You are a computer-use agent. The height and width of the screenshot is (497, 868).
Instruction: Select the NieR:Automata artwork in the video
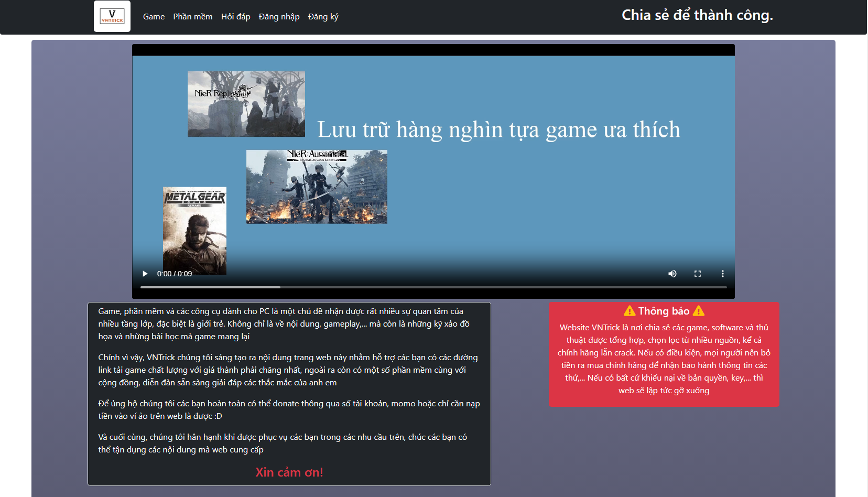click(x=317, y=187)
